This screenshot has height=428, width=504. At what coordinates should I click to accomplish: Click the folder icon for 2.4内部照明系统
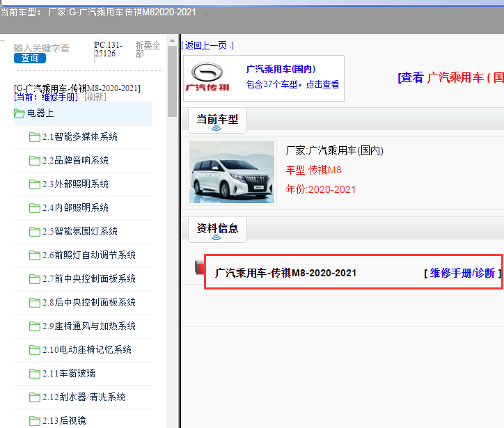pos(35,208)
